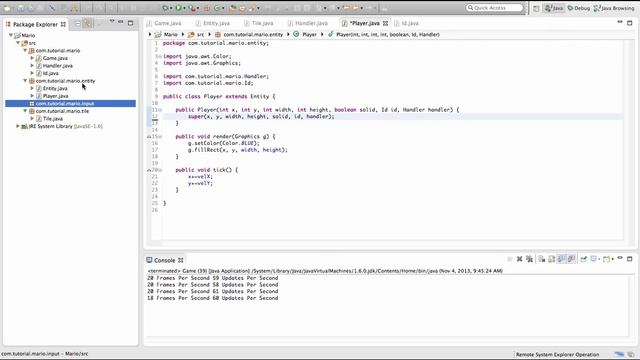This screenshot has height=360, width=640.
Task: Select Id.java in Package Explorer
Action: (x=51, y=73)
